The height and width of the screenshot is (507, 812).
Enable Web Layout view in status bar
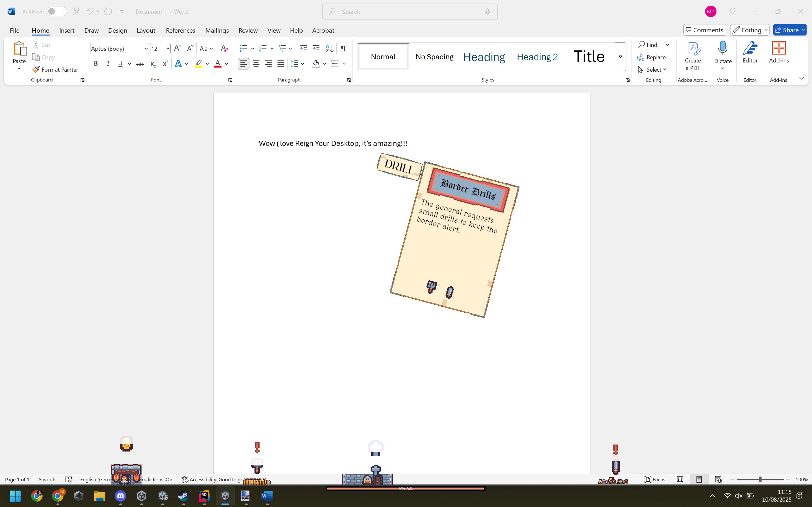718,479
